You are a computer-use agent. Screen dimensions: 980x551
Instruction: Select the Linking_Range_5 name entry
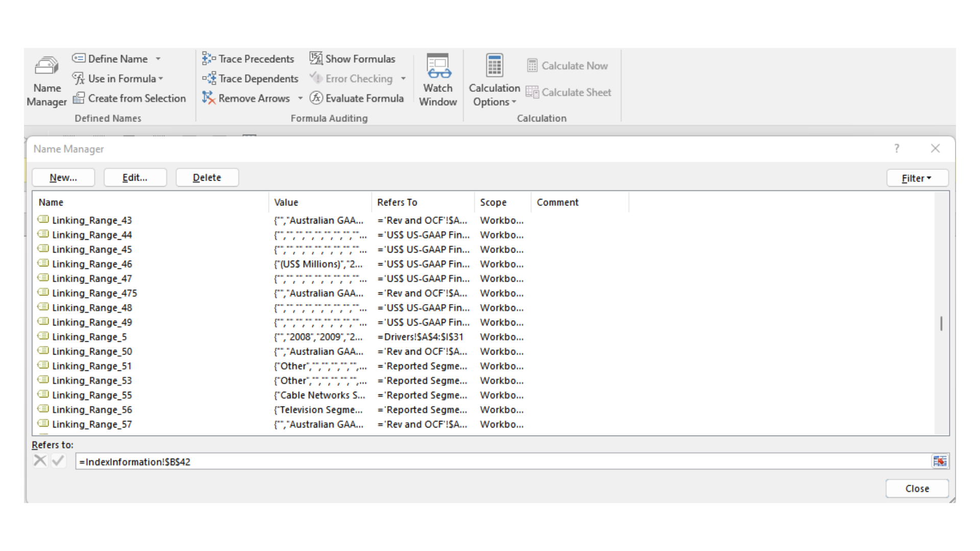[89, 337]
